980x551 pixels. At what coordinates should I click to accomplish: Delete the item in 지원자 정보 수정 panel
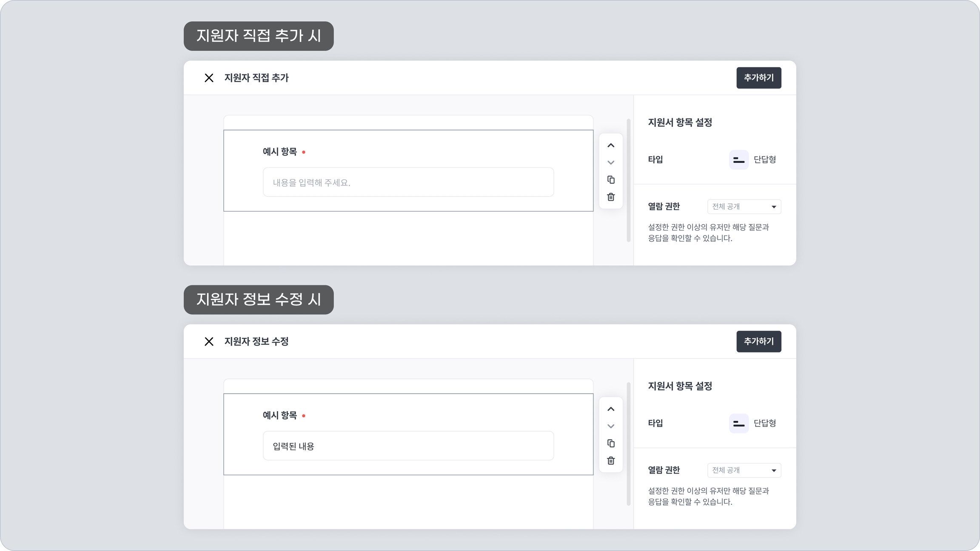coord(611,460)
